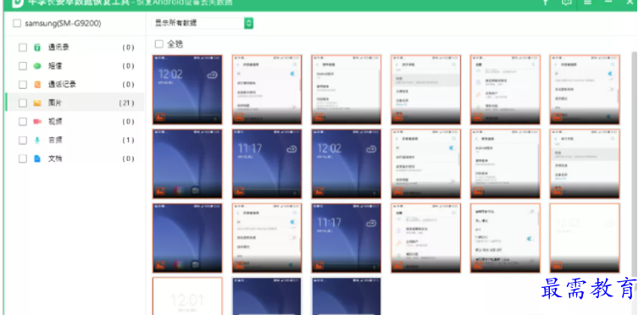Screen dimensions: 644x315
Task: Select the fifth thumbnail in the first row
Action: pyautogui.click(x=505, y=90)
